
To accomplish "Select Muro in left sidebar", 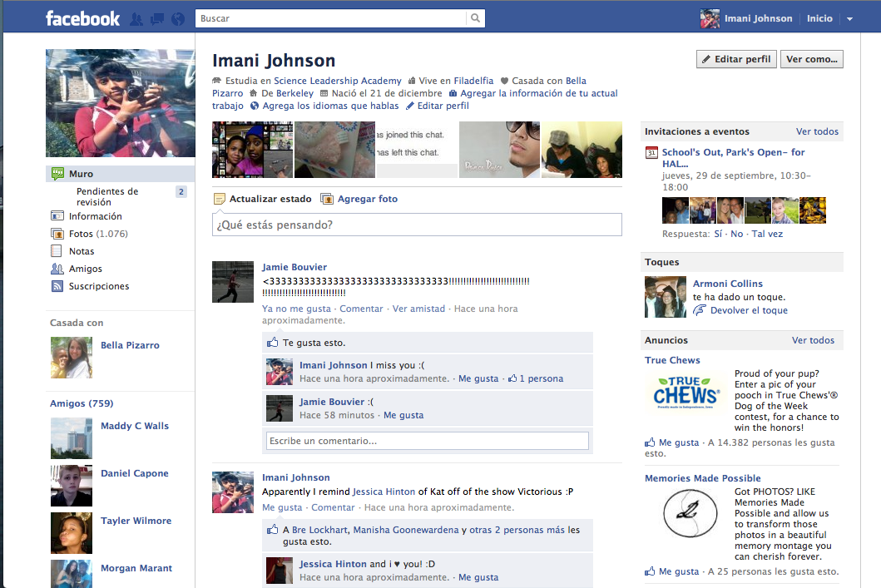I will point(81,174).
